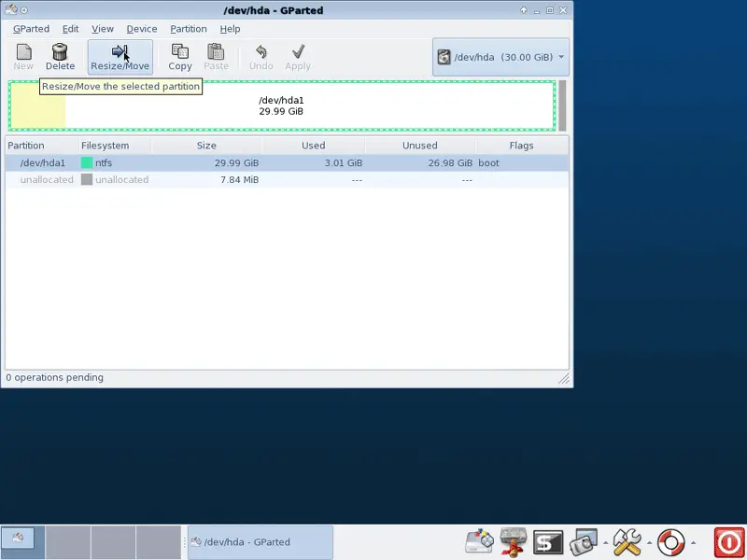747x560 pixels.
Task: Open the screenshot camera icon
Action: [584, 542]
